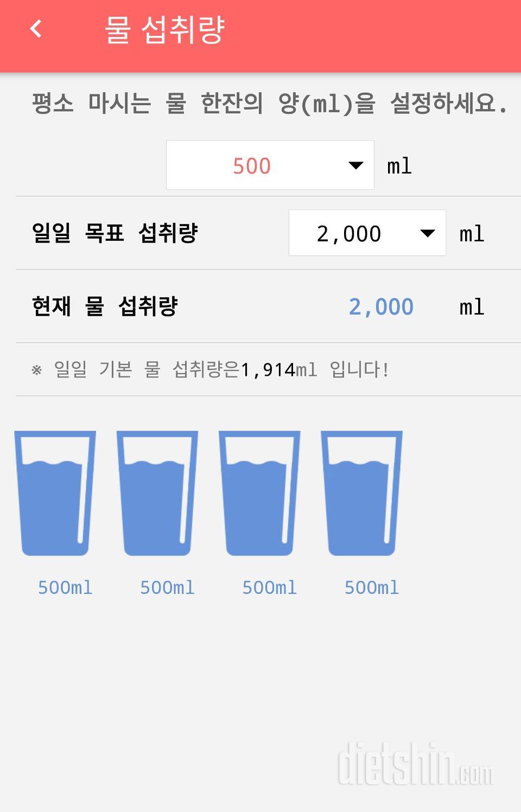
Task: Tap the second 500ml label
Action: [167, 587]
